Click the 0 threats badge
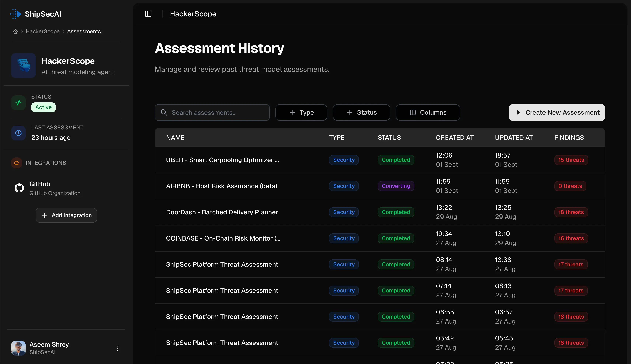Viewport: 631px width, 364px height. point(570,186)
